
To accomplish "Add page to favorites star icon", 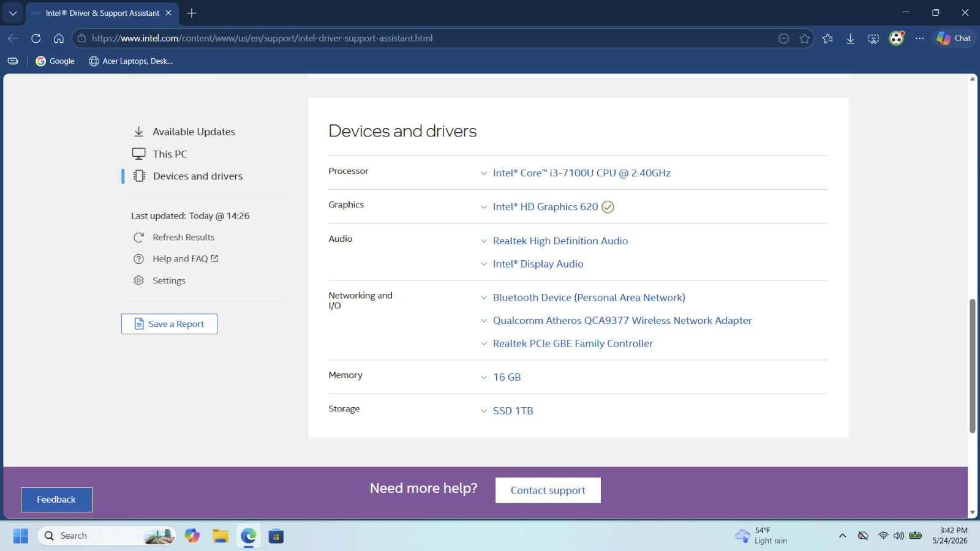I will pos(804,39).
